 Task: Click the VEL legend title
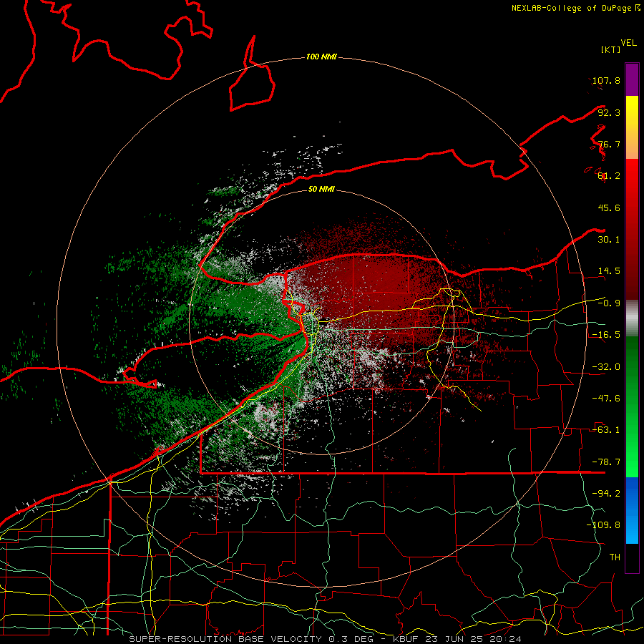628,42
